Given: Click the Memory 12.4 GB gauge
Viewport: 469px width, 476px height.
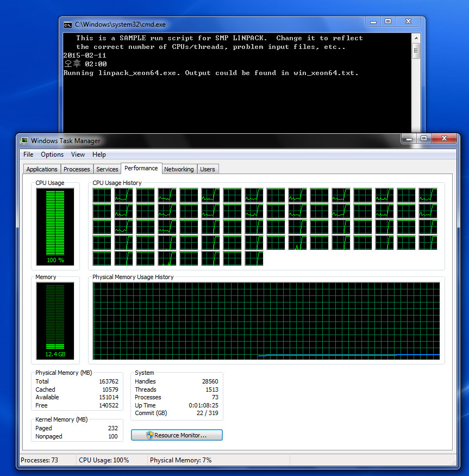Looking at the screenshot, I should click(x=55, y=321).
